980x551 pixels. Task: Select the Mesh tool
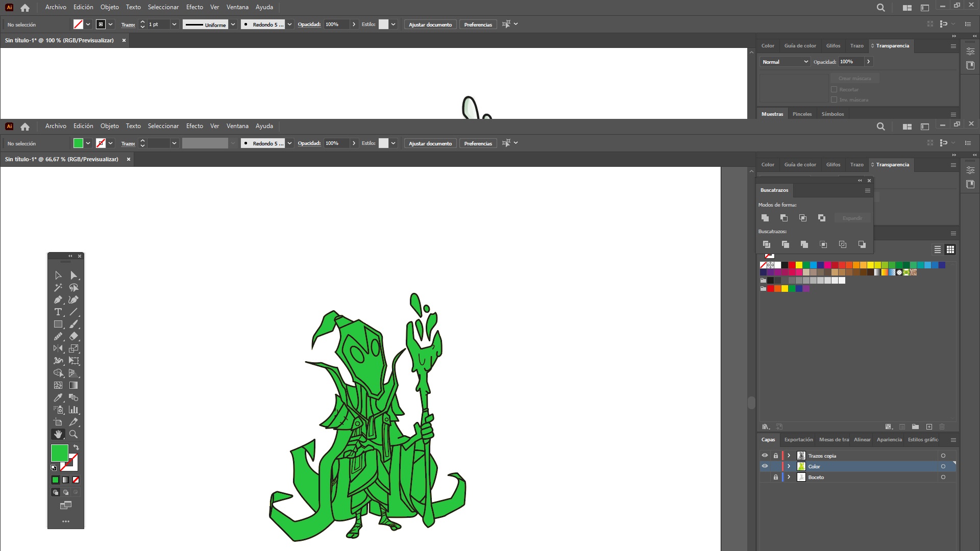(x=58, y=386)
